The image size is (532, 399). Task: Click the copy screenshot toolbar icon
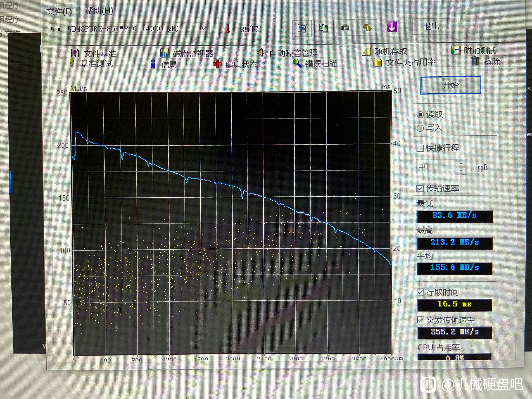tap(324, 28)
